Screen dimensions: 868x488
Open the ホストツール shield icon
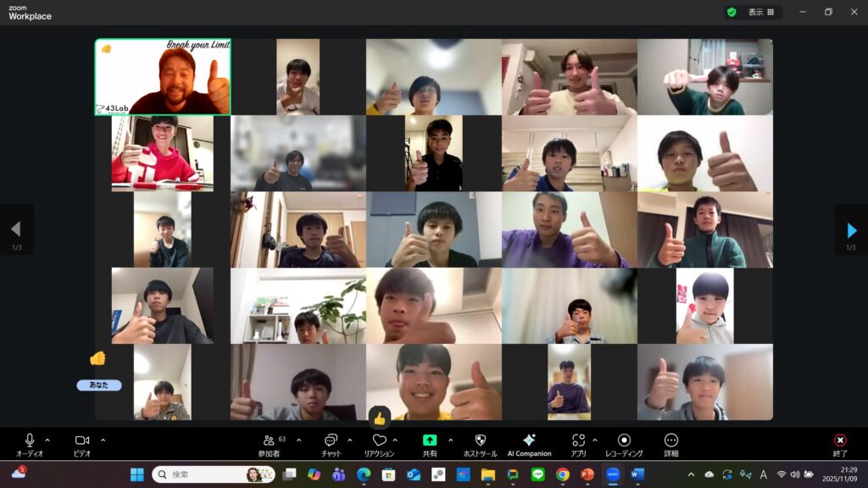(x=480, y=441)
